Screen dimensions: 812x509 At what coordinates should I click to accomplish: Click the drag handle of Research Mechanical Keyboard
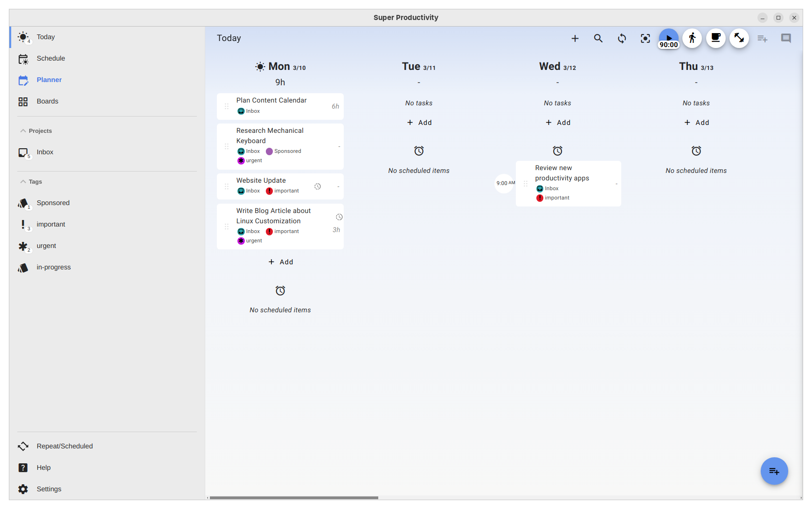pyautogui.click(x=227, y=146)
